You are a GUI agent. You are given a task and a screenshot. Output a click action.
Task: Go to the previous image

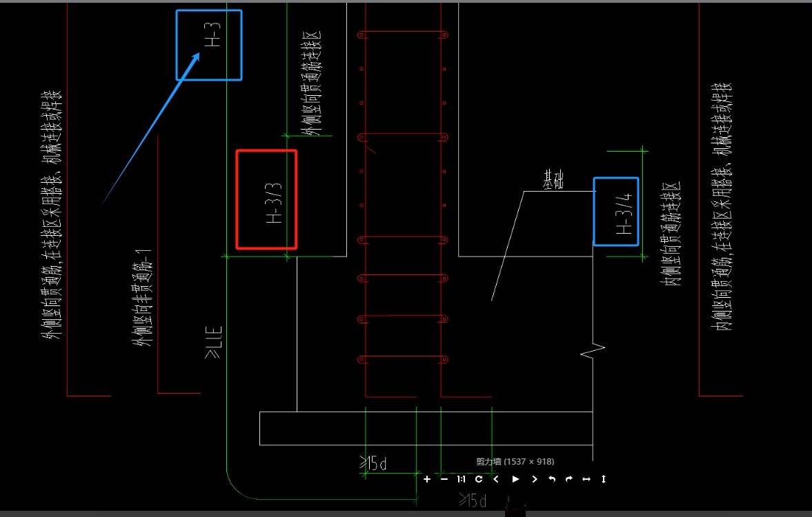click(x=496, y=479)
